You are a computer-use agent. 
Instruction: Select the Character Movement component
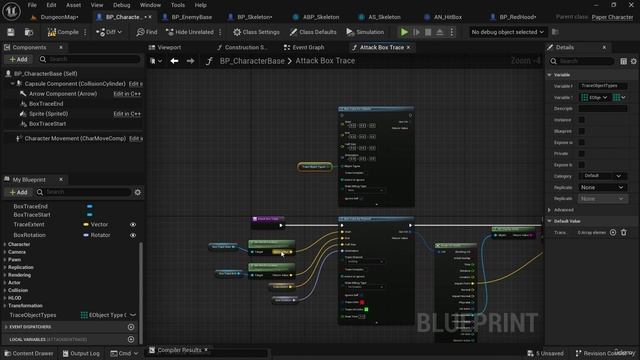(75, 138)
